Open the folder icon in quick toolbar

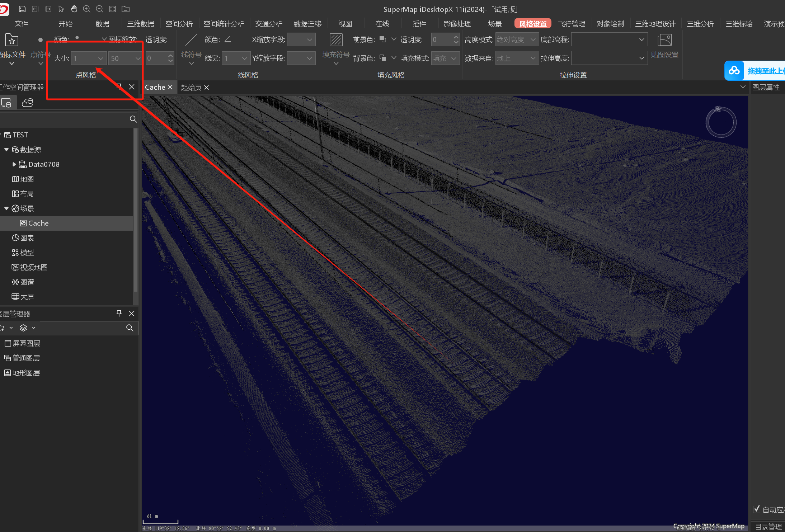126,9
